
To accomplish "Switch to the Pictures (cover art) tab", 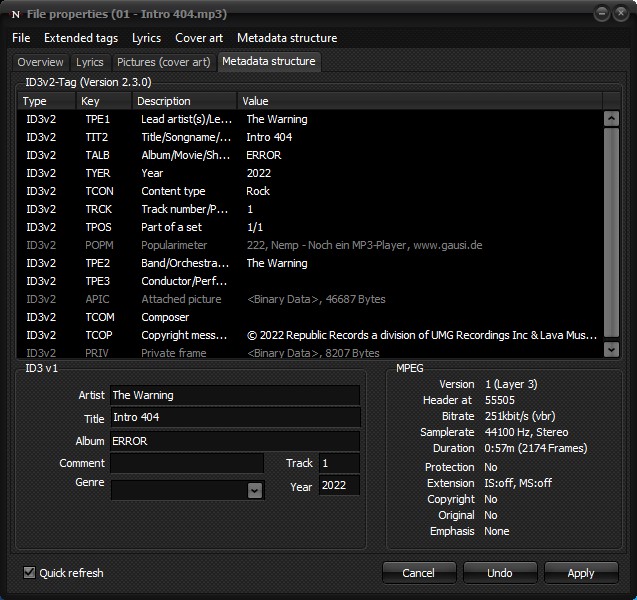I will [163, 62].
